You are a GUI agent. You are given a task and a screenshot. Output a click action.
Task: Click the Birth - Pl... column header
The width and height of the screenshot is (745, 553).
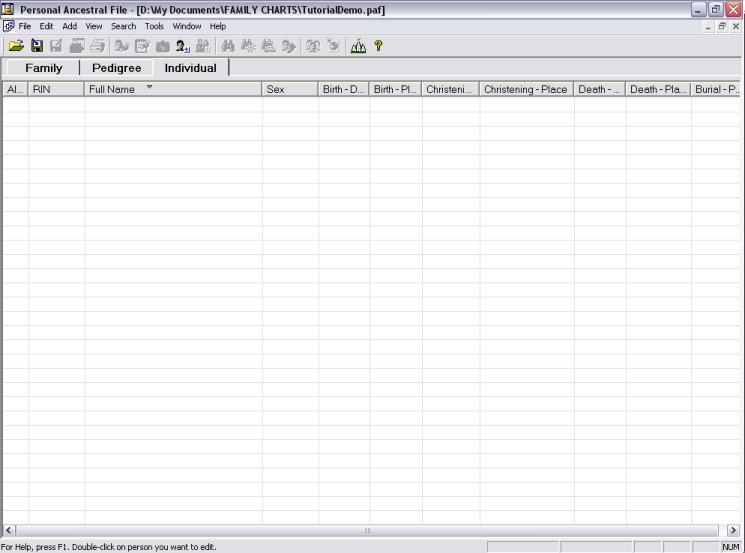pyautogui.click(x=395, y=89)
